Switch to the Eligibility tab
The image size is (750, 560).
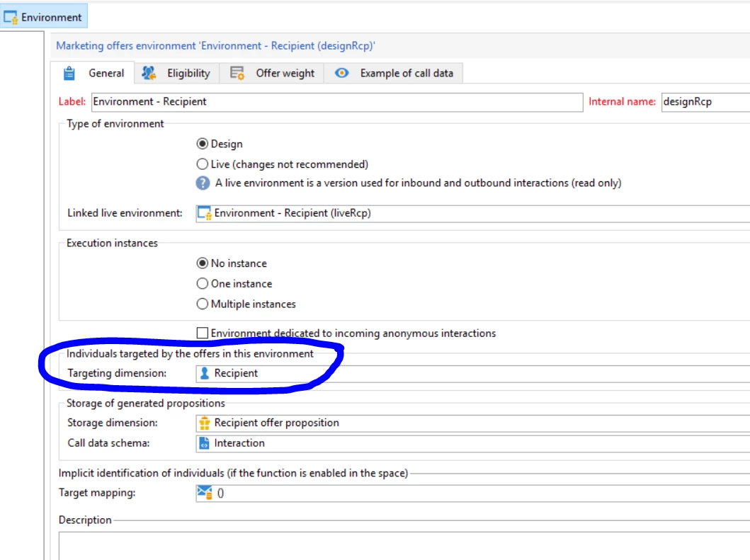[176, 73]
